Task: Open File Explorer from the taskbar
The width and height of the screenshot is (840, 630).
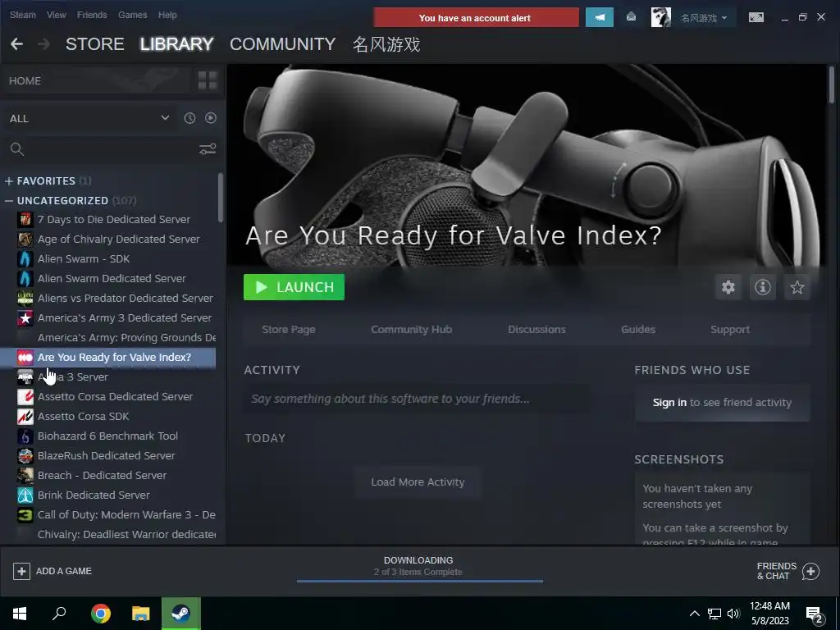Action: click(141, 614)
